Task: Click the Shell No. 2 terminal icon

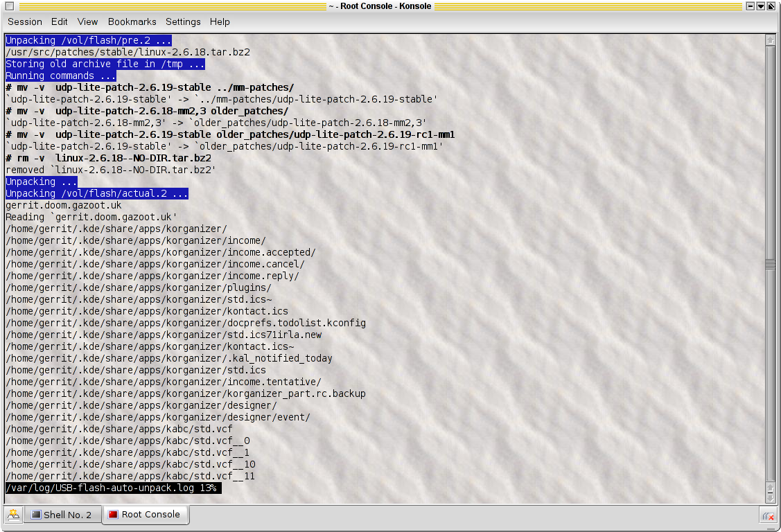Action: click(x=35, y=515)
